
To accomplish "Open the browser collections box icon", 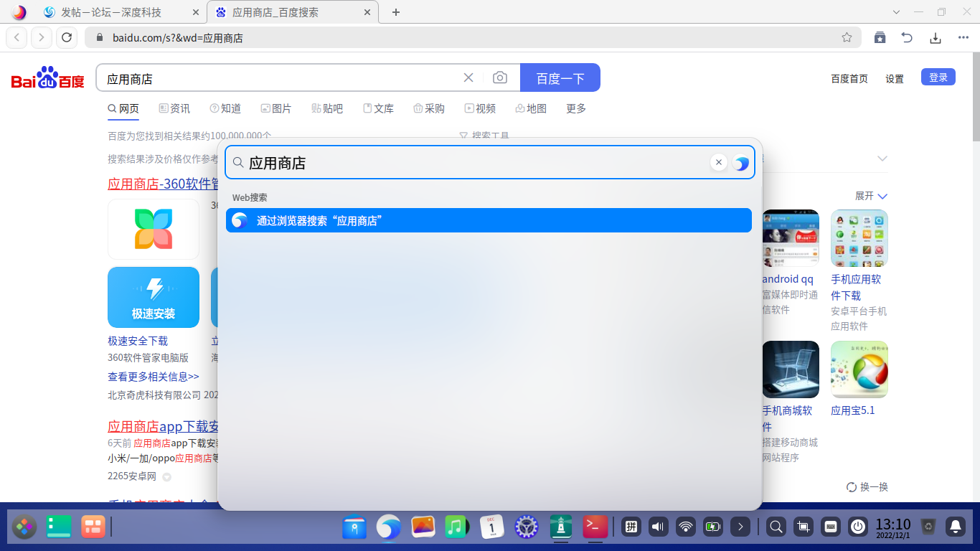I will [x=880, y=37].
